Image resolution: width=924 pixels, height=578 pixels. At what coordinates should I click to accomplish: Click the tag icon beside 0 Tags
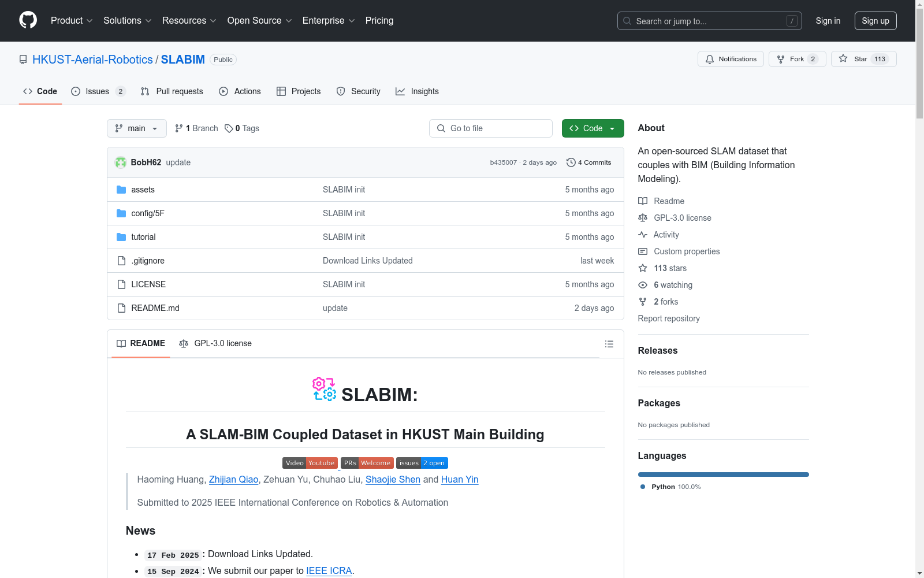pyautogui.click(x=229, y=128)
